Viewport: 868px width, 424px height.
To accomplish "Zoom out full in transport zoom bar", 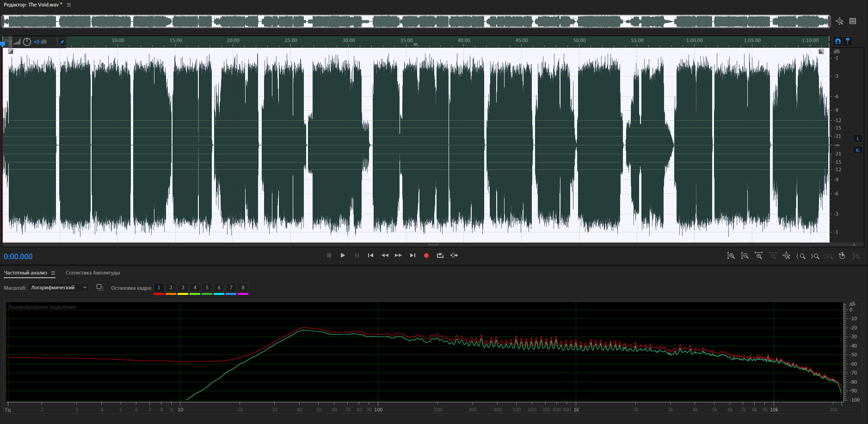I will point(786,256).
